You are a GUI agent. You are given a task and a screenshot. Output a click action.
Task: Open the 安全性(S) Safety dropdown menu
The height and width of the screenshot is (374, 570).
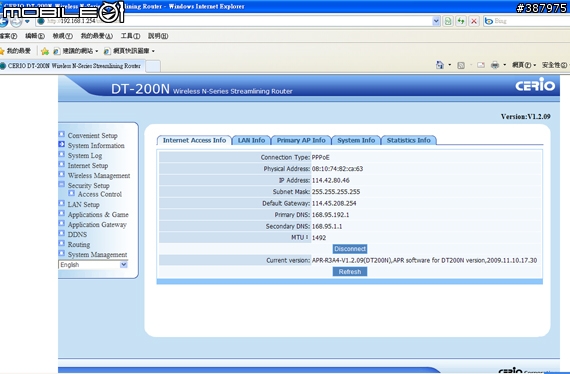pyautogui.click(x=555, y=65)
